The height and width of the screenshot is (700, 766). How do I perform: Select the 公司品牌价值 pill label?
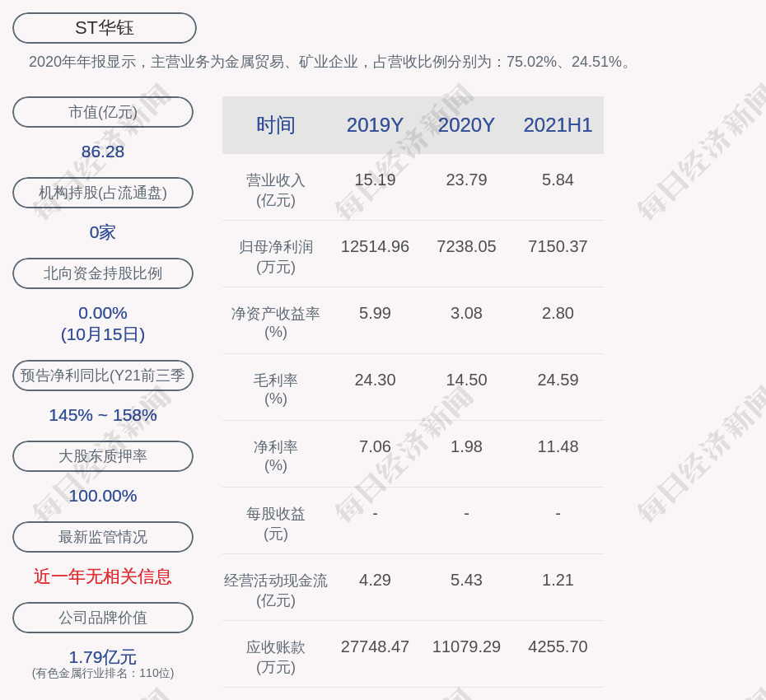[x=103, y=618]
